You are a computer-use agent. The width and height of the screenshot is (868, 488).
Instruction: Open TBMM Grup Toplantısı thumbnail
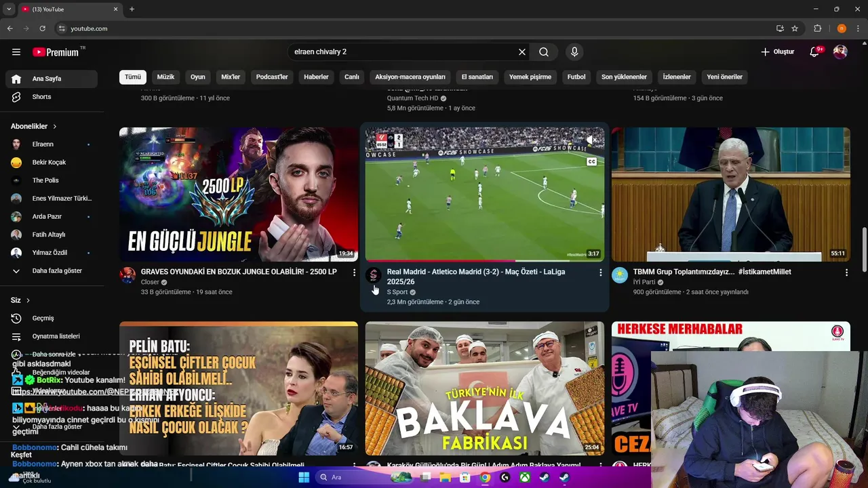730,195
